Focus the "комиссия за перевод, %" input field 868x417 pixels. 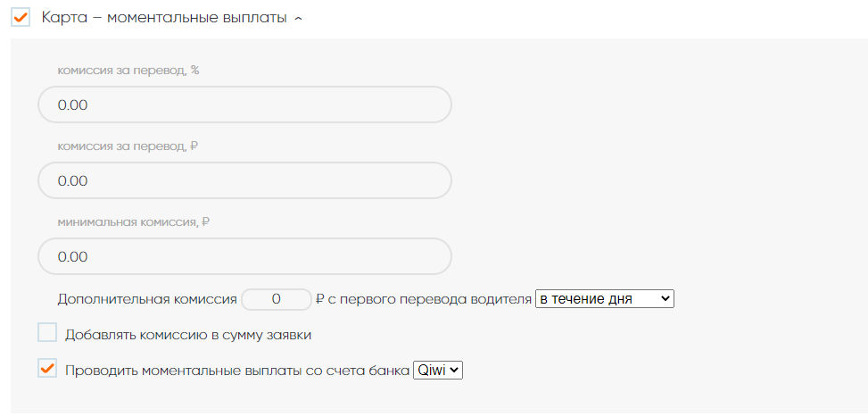244,104
